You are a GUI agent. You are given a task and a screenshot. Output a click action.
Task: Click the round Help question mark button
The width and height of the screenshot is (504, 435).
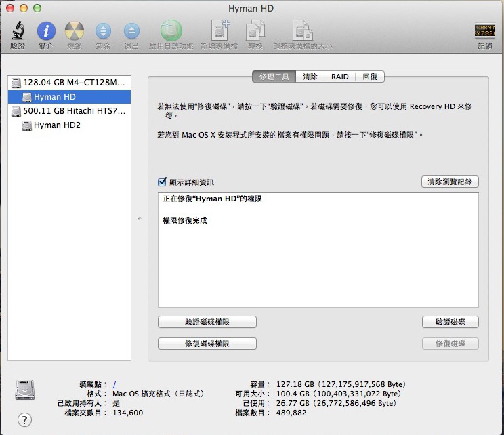(x=25, y=419)
